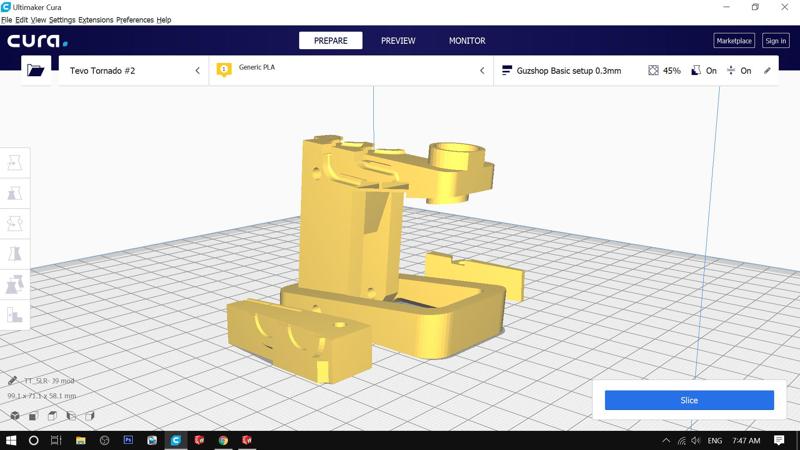Expand the Generic PLA material panel chevron
800x450 pixels.
pos(482,70)
